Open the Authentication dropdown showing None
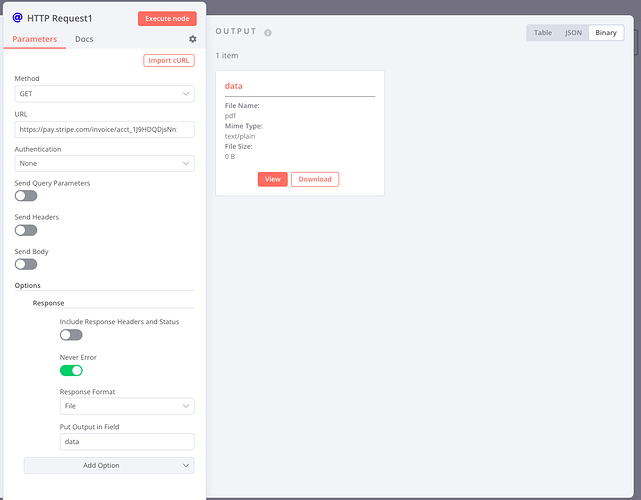Viewport: 641px width, 500px height. [x=104, y=163]
